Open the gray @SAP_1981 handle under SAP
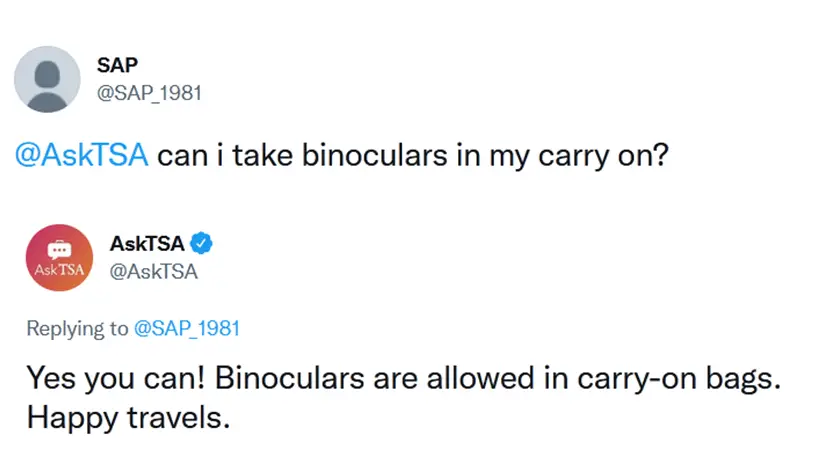Image resolution: width=834 pixels, height=463 pixels. point(149,93)
